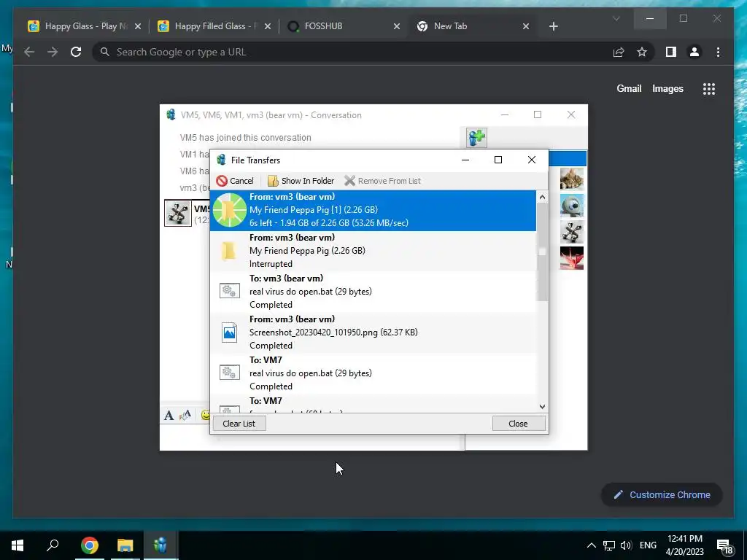
Task: Click the font size icon in Conversation toolbar
Action: click(x=185, y=415)
